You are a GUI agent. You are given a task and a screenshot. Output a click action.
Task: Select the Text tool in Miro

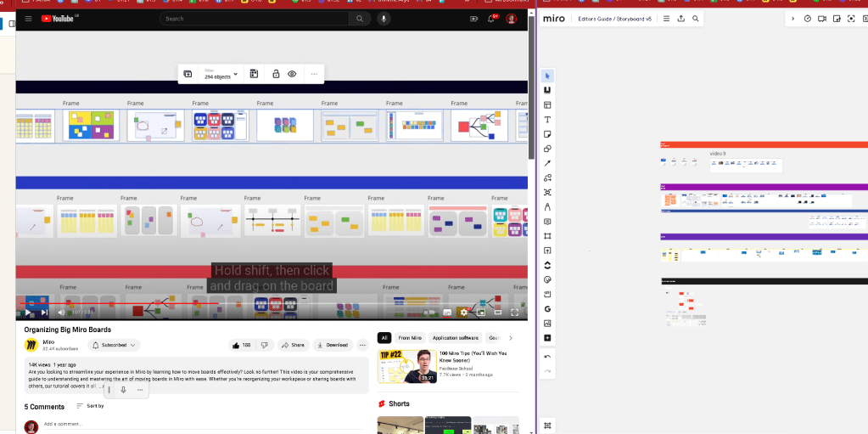[547, 120]
